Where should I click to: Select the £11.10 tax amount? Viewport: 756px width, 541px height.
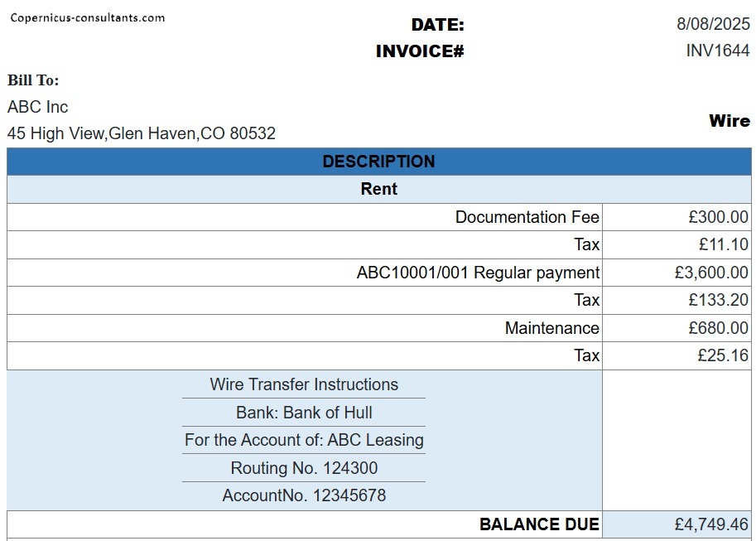[723, 244]
